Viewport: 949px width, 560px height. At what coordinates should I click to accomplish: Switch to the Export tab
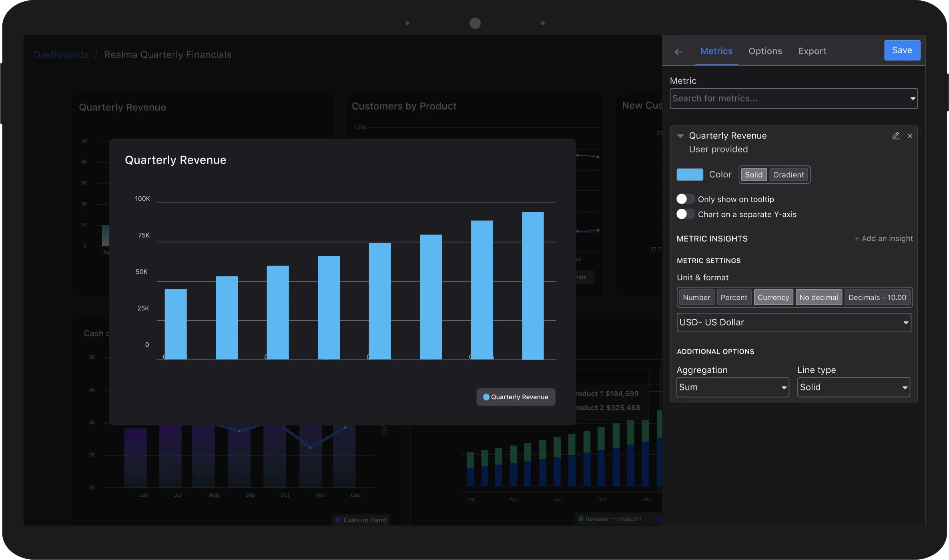click(x=812, y=51)
